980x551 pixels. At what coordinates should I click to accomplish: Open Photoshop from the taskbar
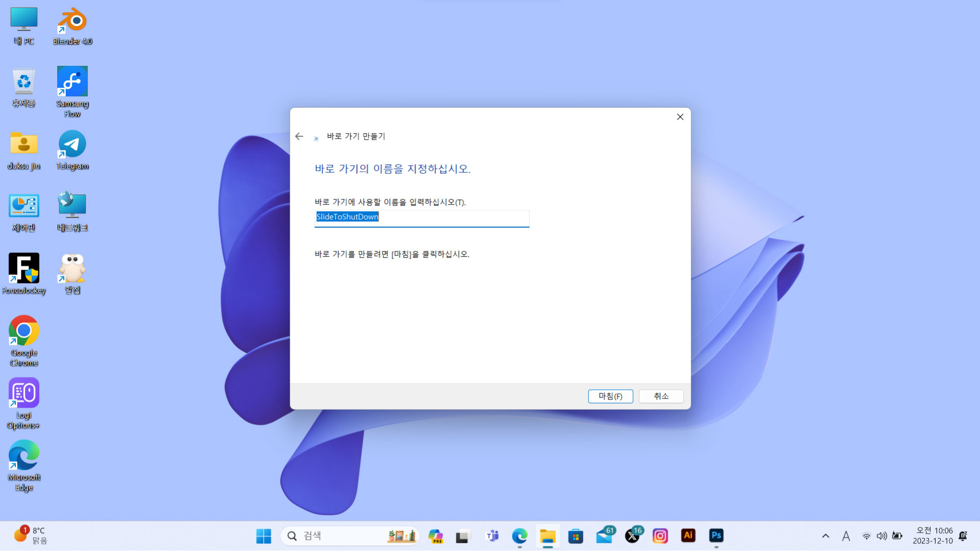(x=716, y=536)
